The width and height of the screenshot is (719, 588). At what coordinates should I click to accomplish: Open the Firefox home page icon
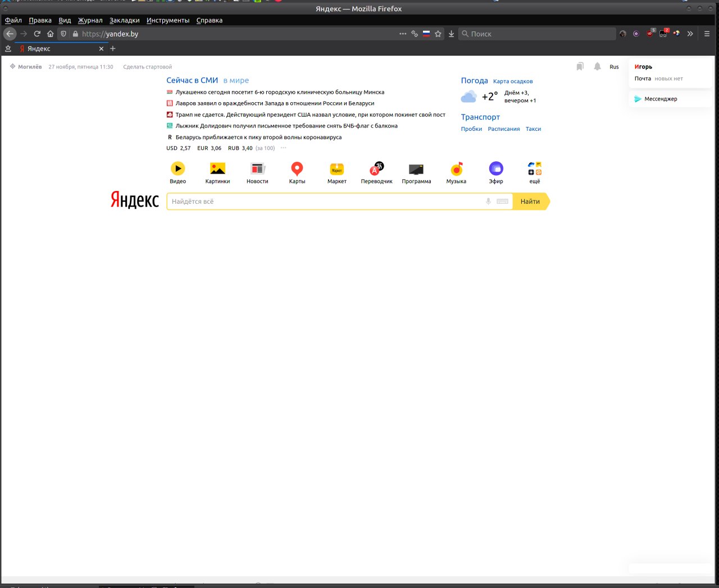pos(50,34)
